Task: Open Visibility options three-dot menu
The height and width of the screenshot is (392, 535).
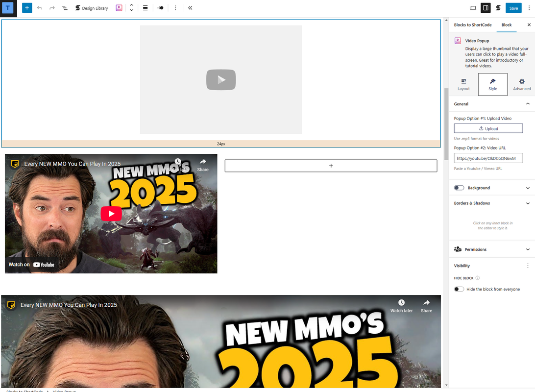Action: (x=528, y=266)
